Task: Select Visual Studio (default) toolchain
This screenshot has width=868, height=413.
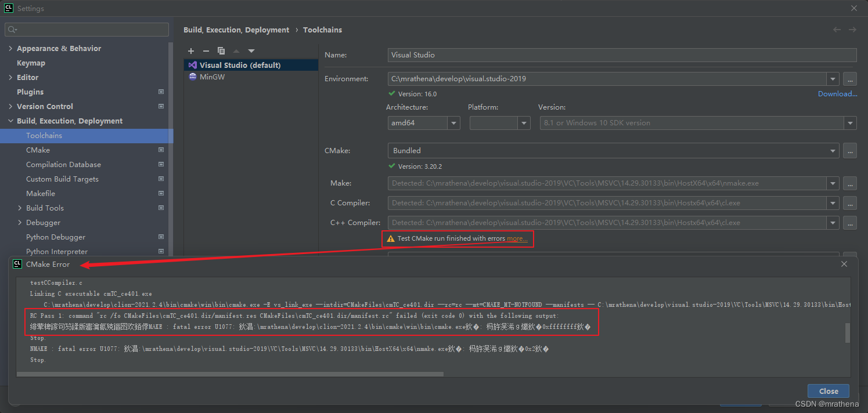Action: (x=251, y=65)
